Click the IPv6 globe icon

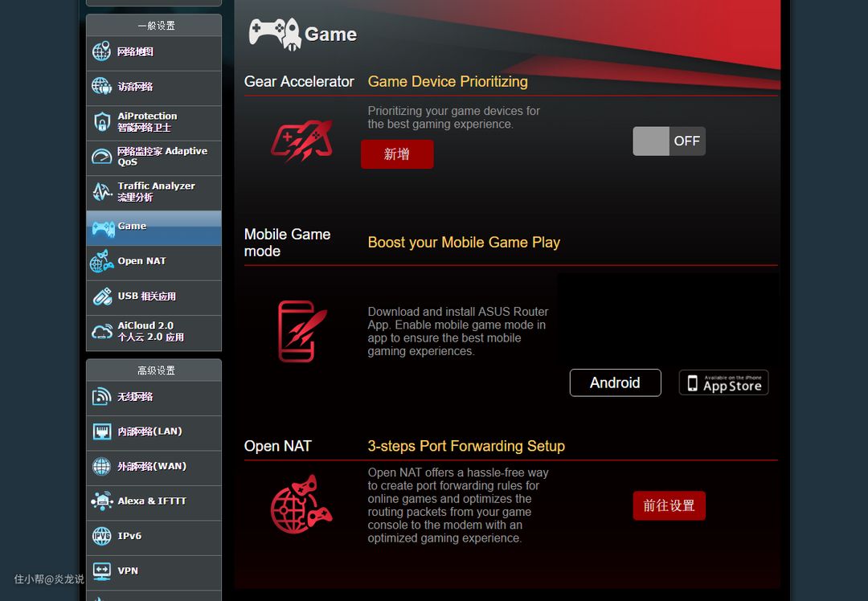click(x=101, y=536)
